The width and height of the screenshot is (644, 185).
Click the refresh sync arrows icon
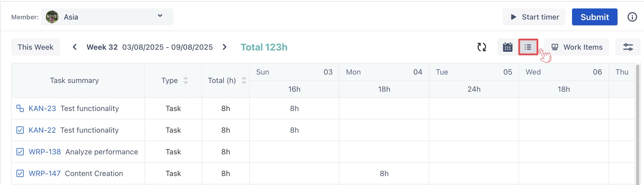[482, 47]
